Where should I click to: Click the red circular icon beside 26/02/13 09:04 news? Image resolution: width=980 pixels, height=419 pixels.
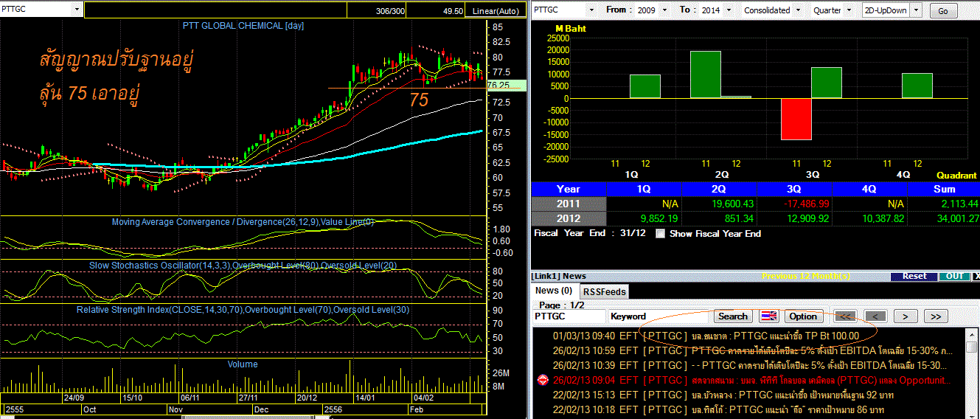(543, 380)
